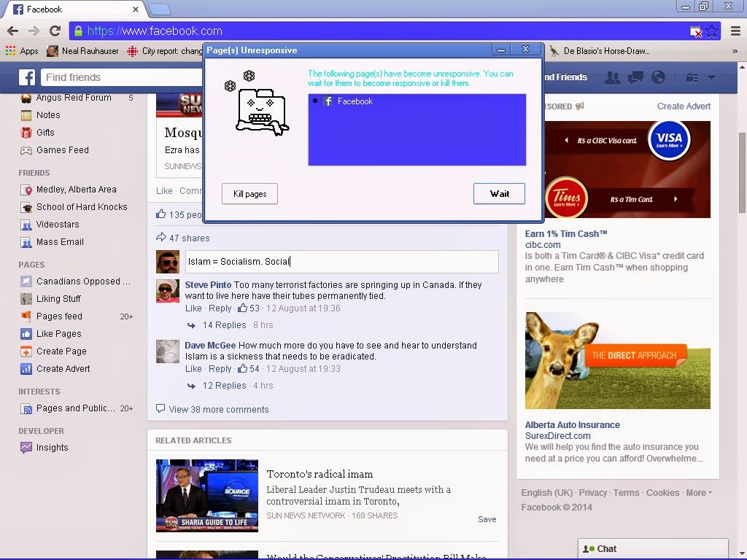Expand the account dropdown arrow in header

point(711,77)
